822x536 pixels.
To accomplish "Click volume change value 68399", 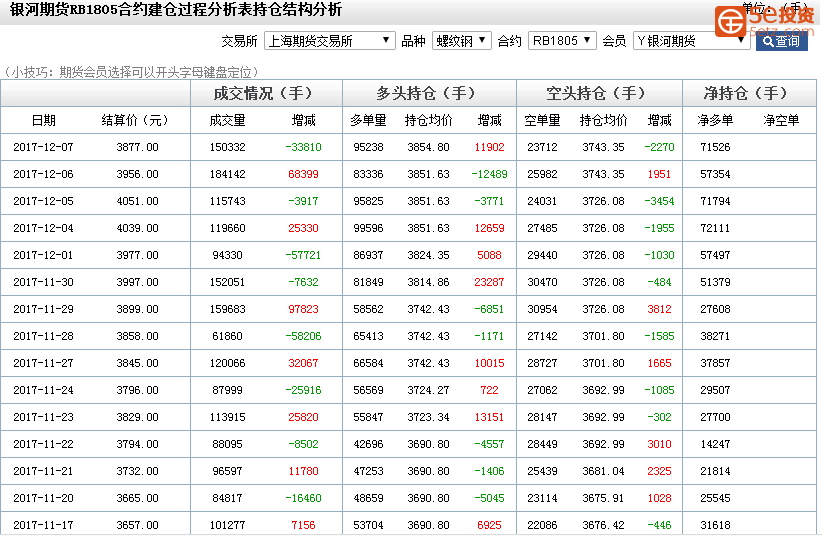I will [x=304, y=174].
